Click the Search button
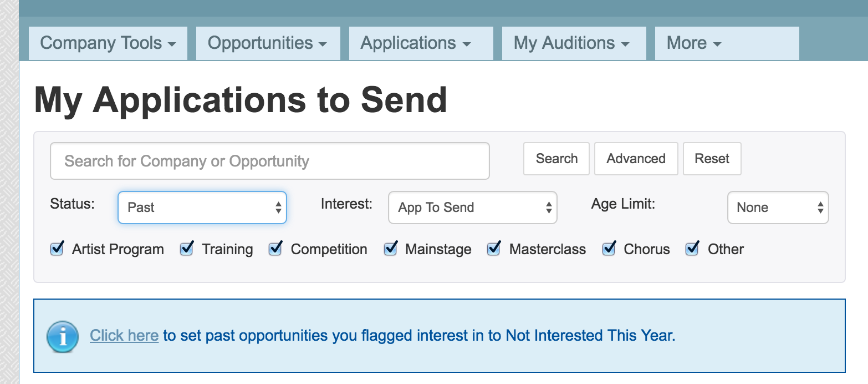 [x=556, y=159]
